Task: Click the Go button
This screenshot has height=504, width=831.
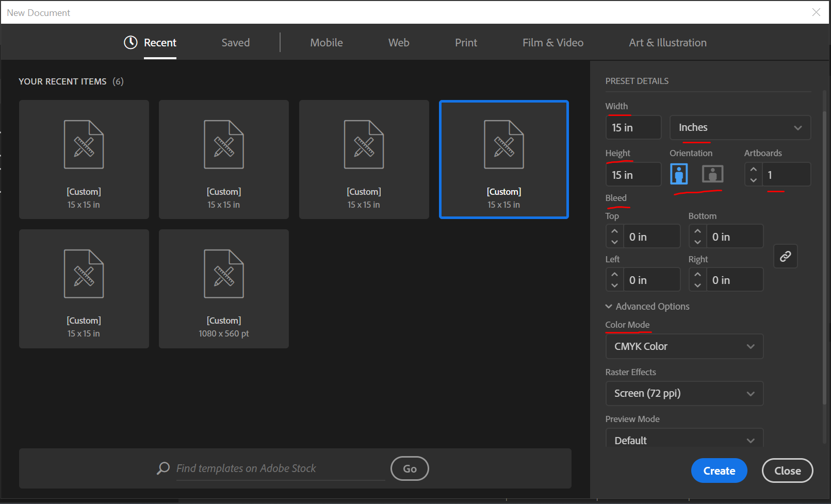Action: 410,468
